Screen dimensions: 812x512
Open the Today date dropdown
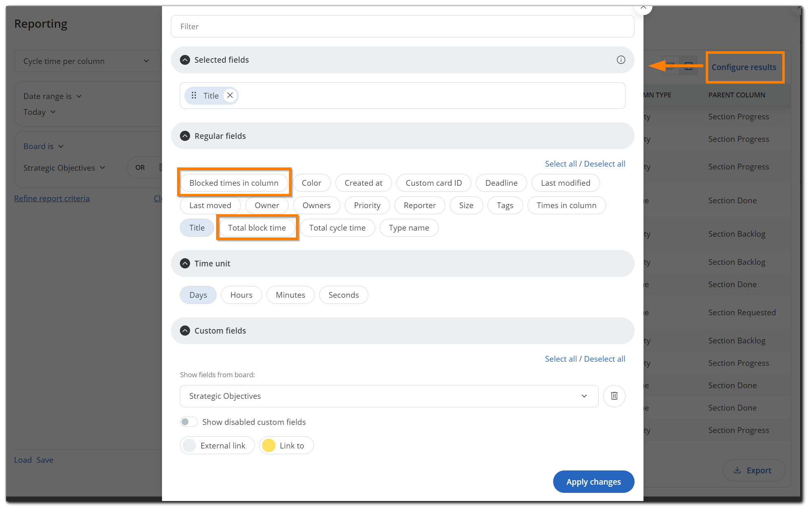coord(39,112)
